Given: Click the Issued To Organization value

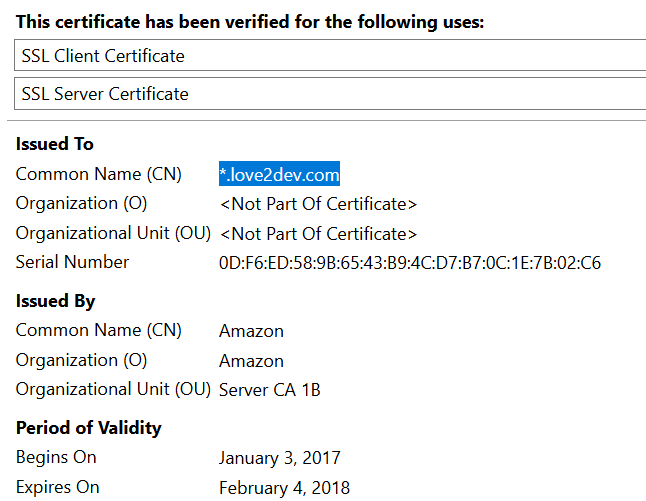Looking at the screenshot, I should click(317, 204).
